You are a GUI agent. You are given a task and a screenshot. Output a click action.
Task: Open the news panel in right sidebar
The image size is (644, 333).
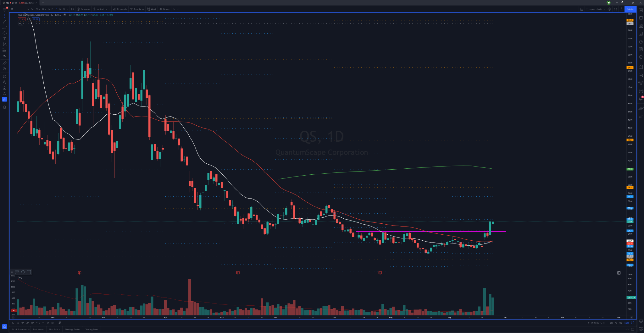point(641,26)
